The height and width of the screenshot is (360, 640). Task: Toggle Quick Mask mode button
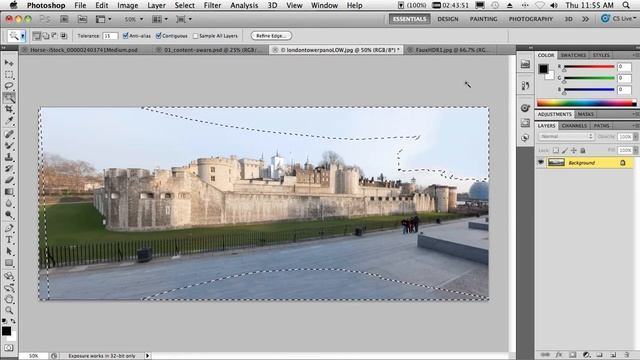pos(9,348)
